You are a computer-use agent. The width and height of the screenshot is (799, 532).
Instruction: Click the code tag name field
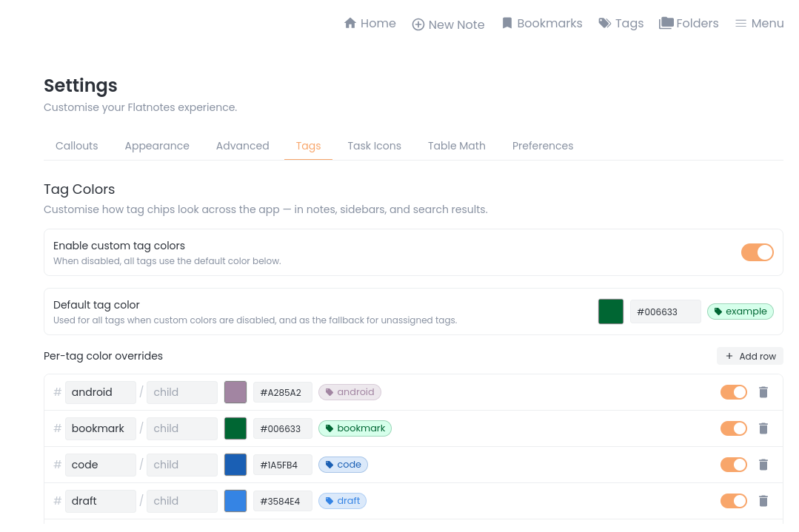pos(101,464)
